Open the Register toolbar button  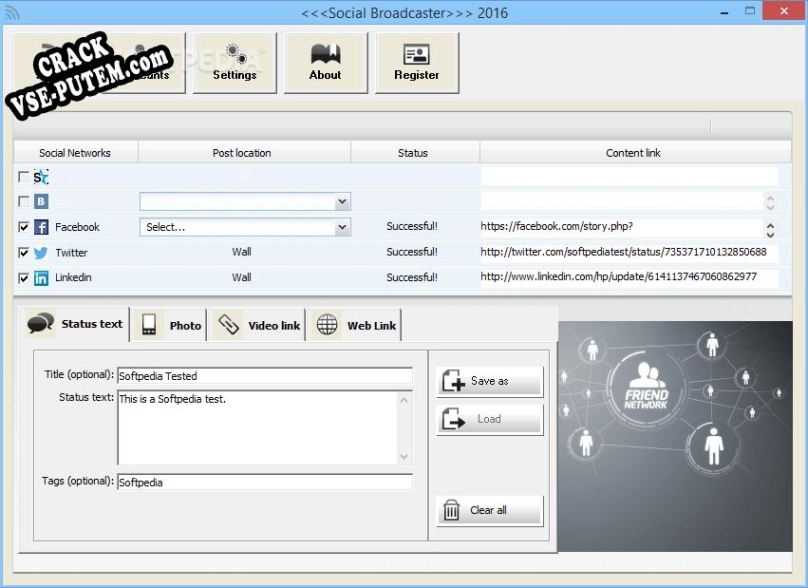coord(417,63)
